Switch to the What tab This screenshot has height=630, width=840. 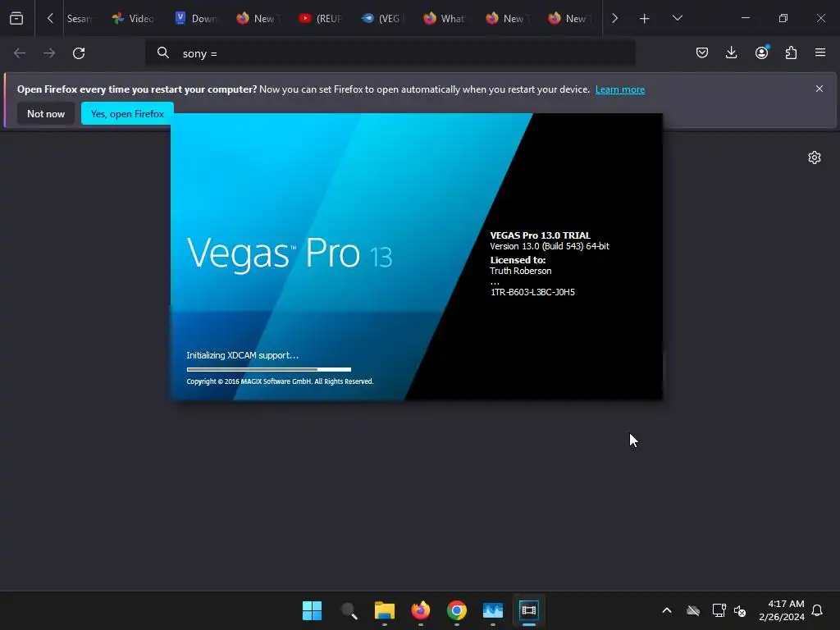pyautogui.click(x=445, y=18)
